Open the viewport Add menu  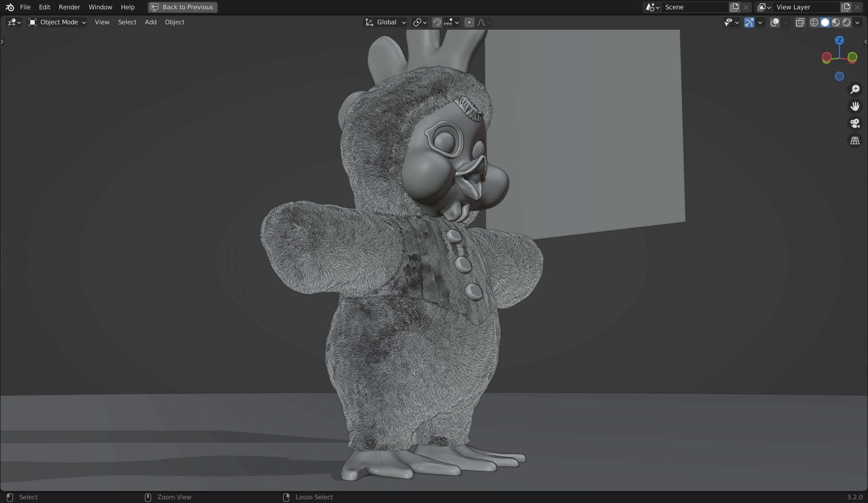pyautogui.click(x=151, y=22)
